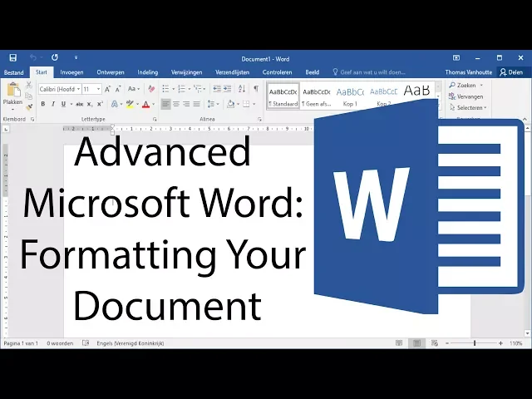Save the document with the floppy icon

13,57
